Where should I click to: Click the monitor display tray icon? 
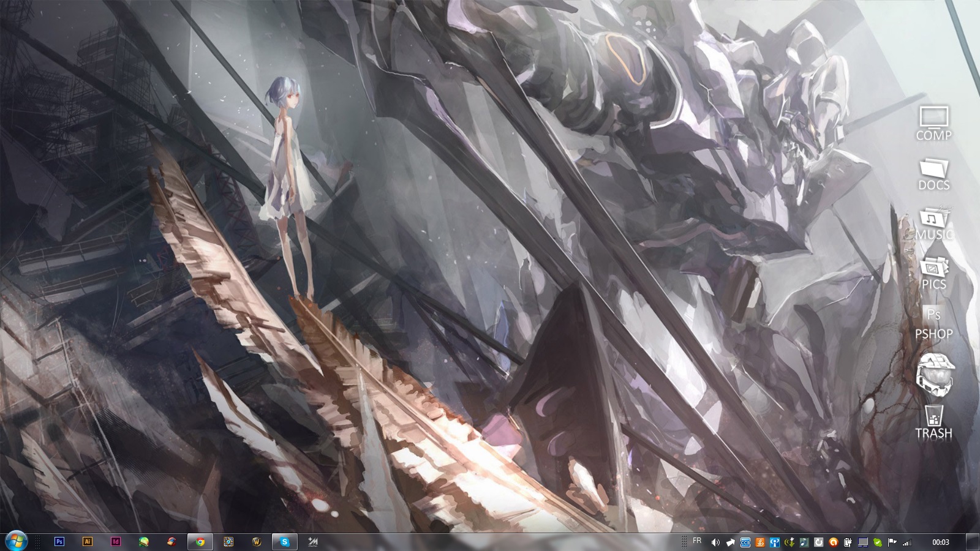863,542
